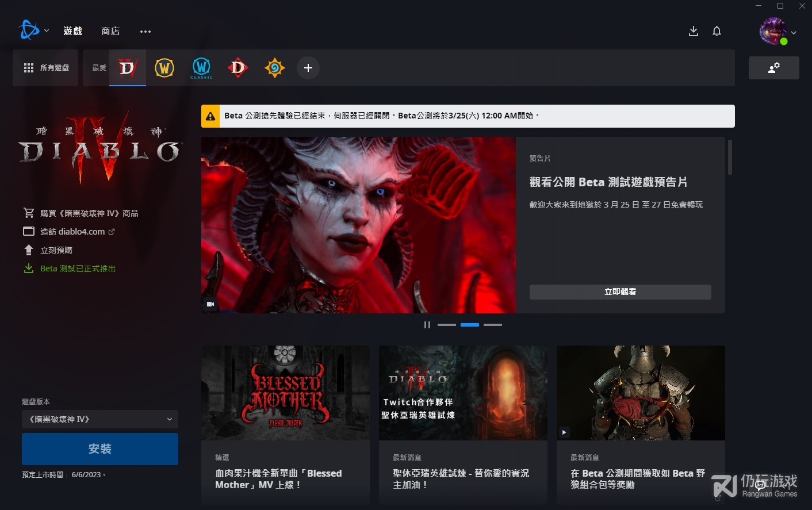The height and width of the screenshot is (510, 812).
Task: Visit diablo4.com link
Action: coord(72,232)
